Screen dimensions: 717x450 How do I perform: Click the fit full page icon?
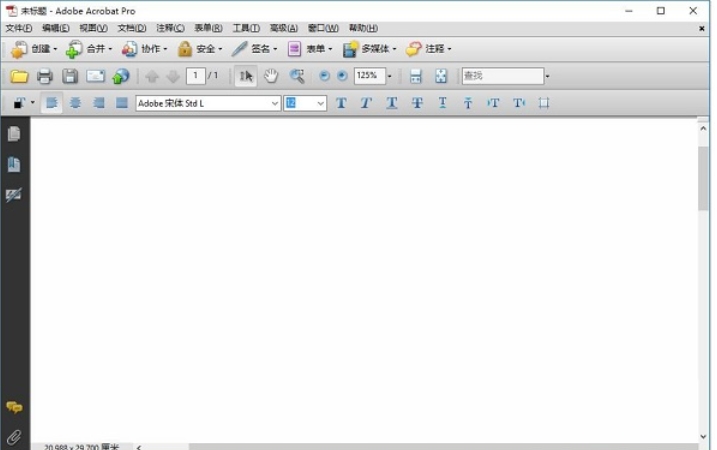[x=441, y=76]
